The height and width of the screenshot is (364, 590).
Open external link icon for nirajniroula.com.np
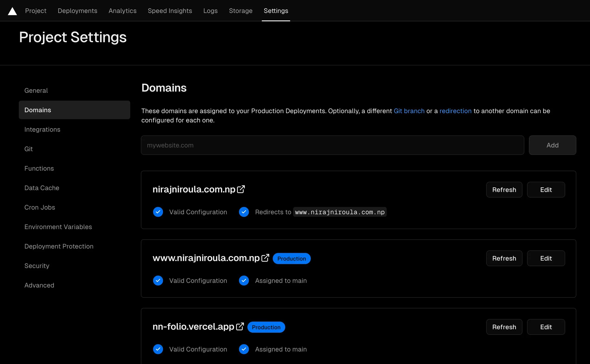[241, 189]
